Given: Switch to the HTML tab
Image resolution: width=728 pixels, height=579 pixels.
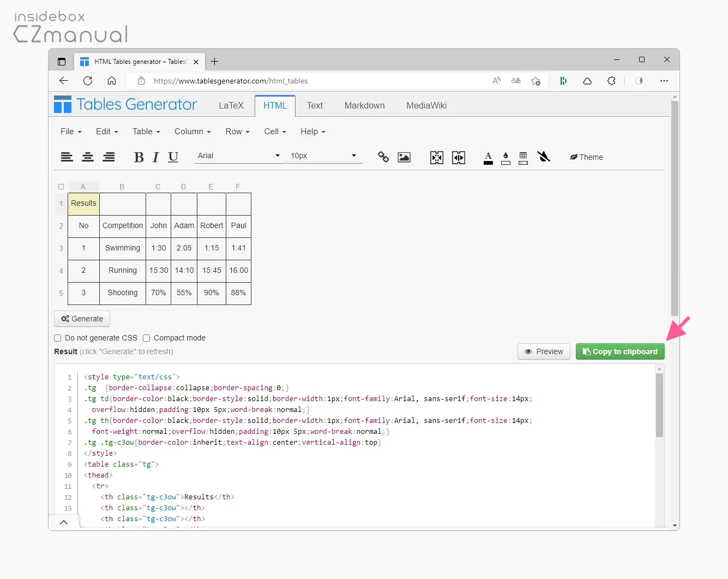Looking at the screenshot, I should point(275,106).
